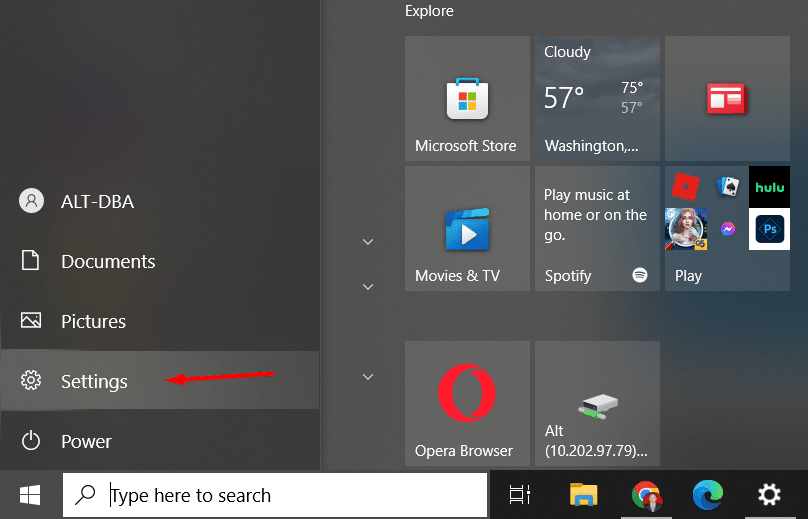Open the Documents folder entry
808x519 pixels.
coord(160,261)
